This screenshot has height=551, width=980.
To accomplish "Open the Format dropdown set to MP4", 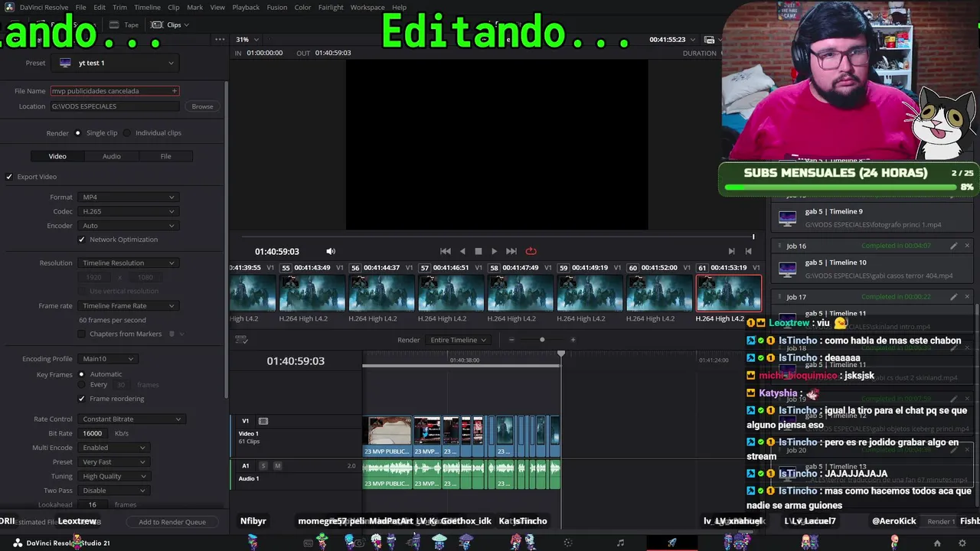I will 128,197.
